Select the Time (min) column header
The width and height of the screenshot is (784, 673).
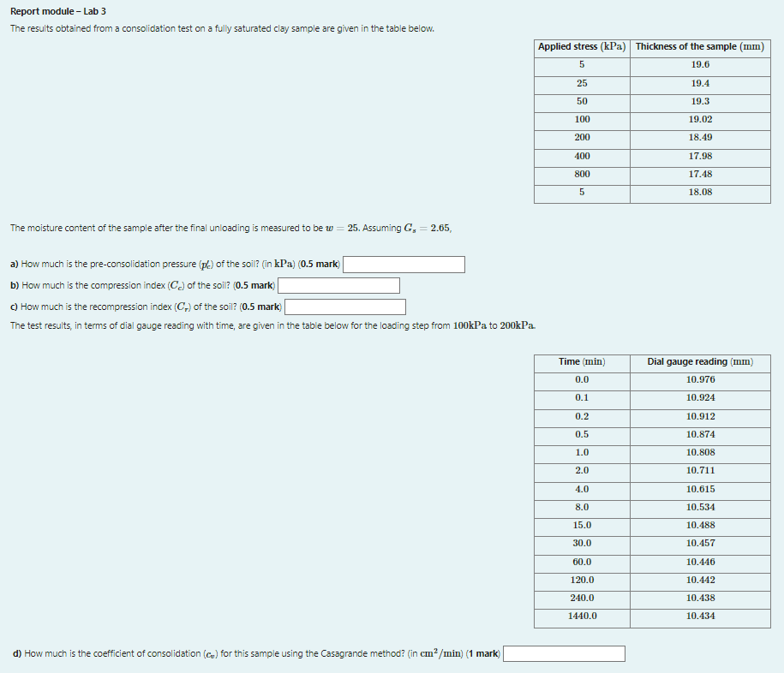tap(582, 361)
